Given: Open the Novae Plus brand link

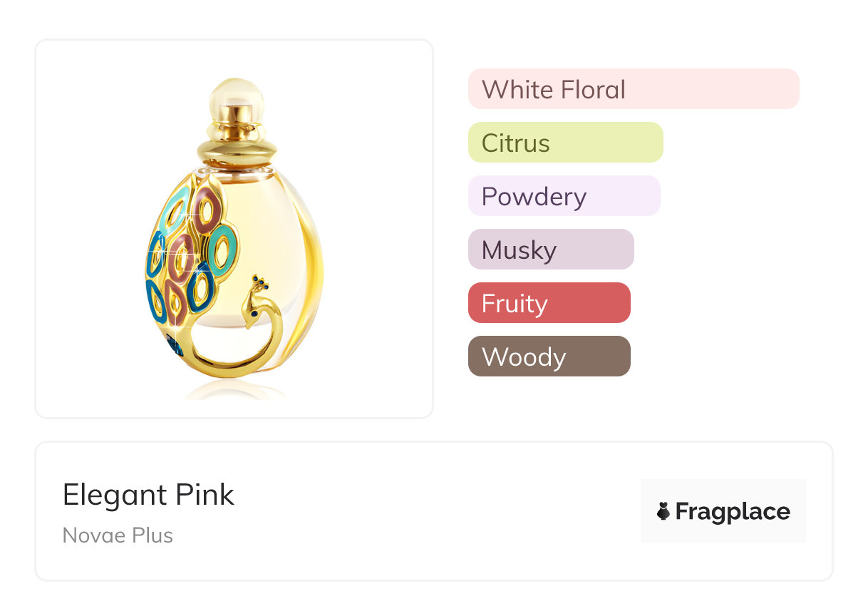Looking at the screenshot, I should (118, 535).
